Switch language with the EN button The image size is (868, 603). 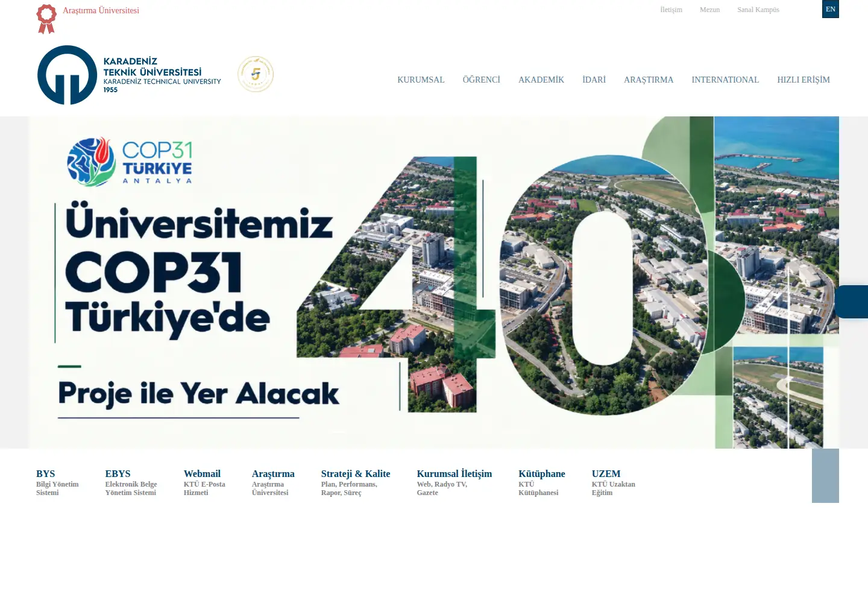tap(831, 9)
